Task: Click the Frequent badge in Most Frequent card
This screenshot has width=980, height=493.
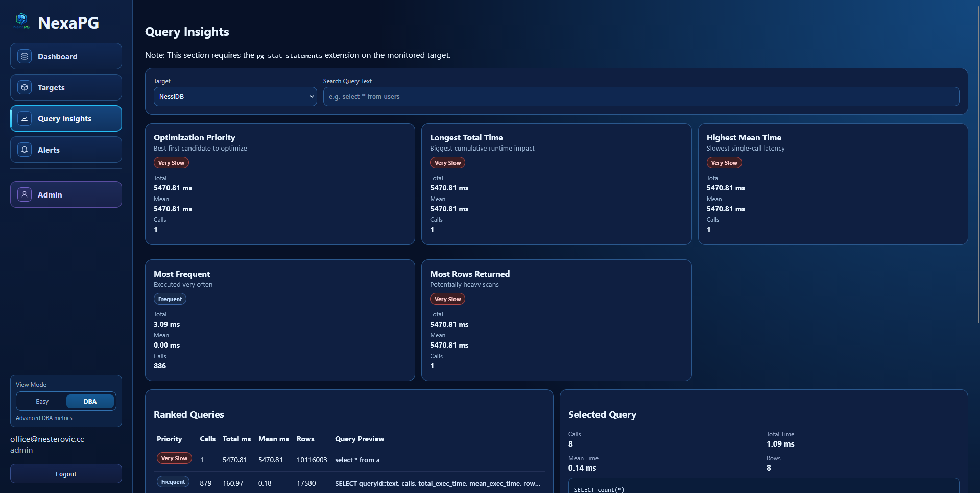Action: [170, 299]
